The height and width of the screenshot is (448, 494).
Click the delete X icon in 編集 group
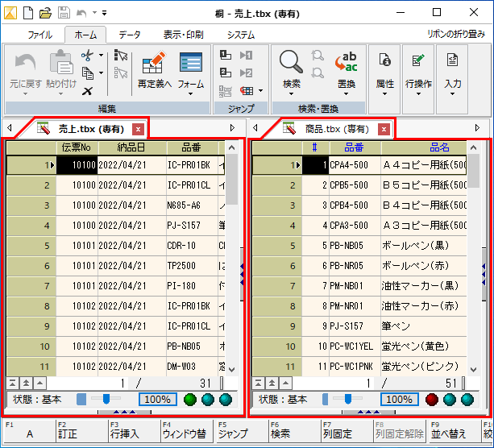click(x=87, y=91)
